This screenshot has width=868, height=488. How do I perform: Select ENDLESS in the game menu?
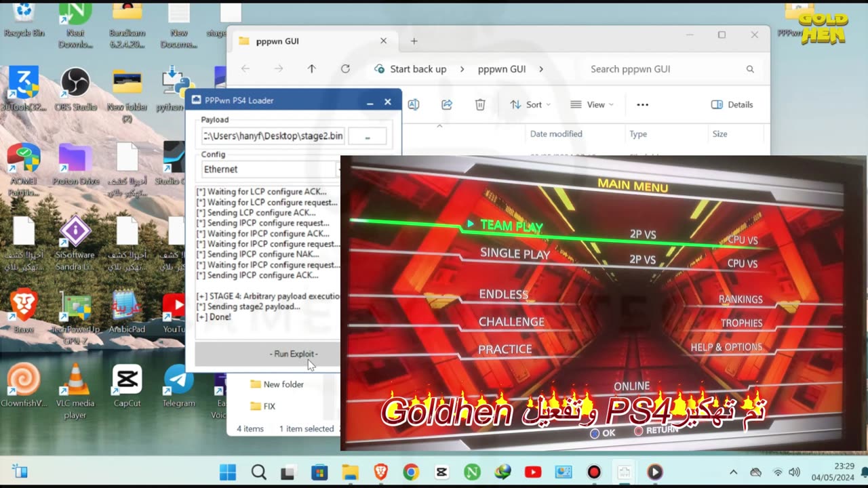[503, 294]
